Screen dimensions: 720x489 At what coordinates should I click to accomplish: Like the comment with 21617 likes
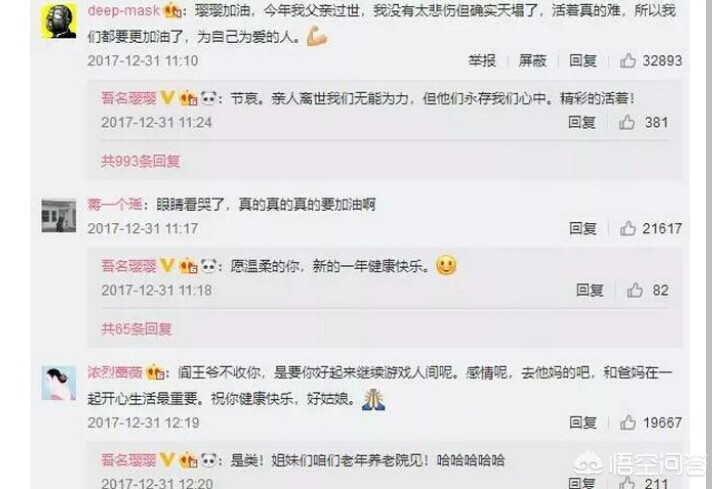click(628, 228)
